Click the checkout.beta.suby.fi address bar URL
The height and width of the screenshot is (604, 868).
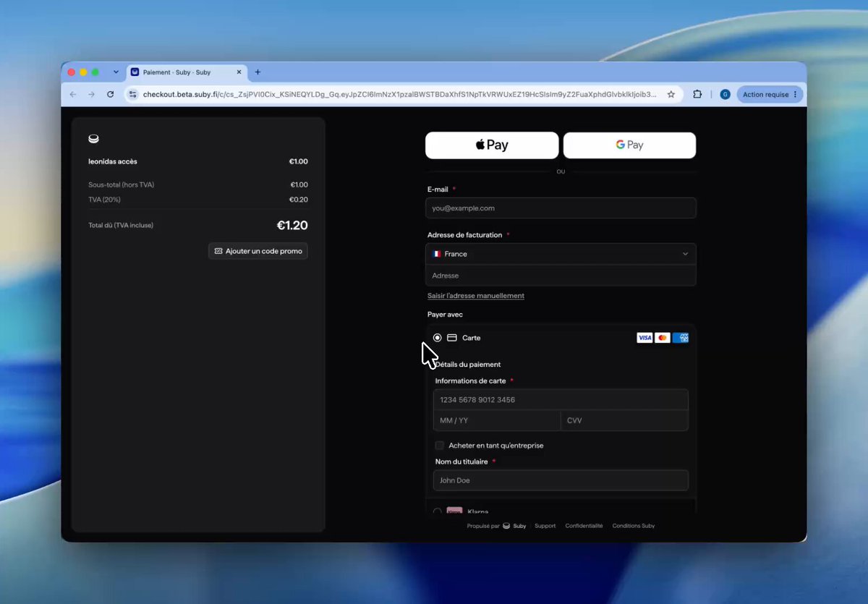(399, 94)
